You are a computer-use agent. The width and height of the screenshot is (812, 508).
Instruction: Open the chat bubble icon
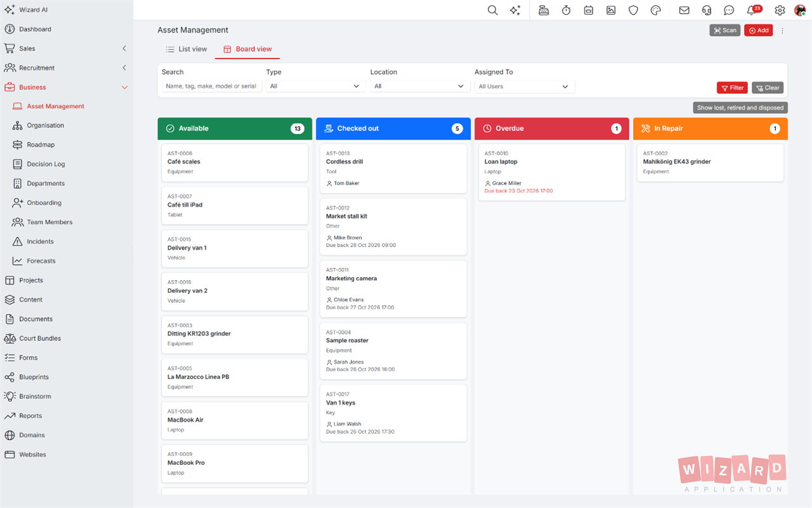pyautogui.click(x=729, y=10)
